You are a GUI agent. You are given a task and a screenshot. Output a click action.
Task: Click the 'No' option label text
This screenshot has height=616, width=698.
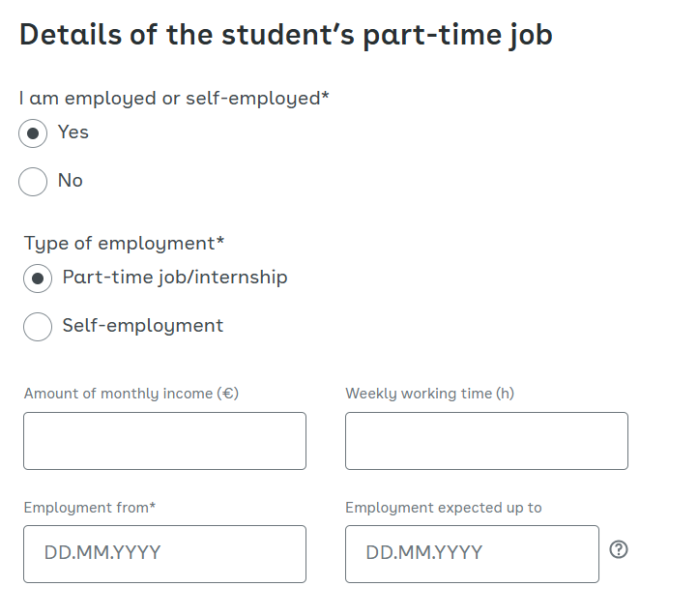(70, 181)
